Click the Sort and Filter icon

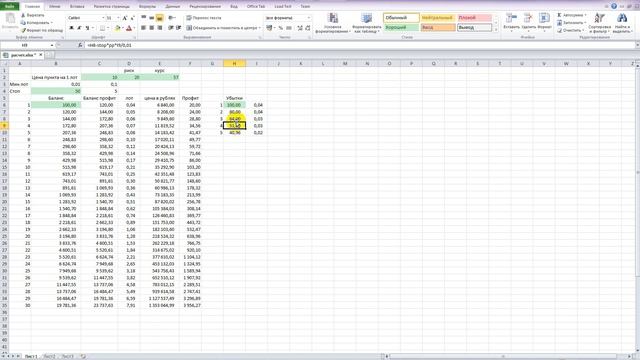pyautogui.click(x=599, y=18)
